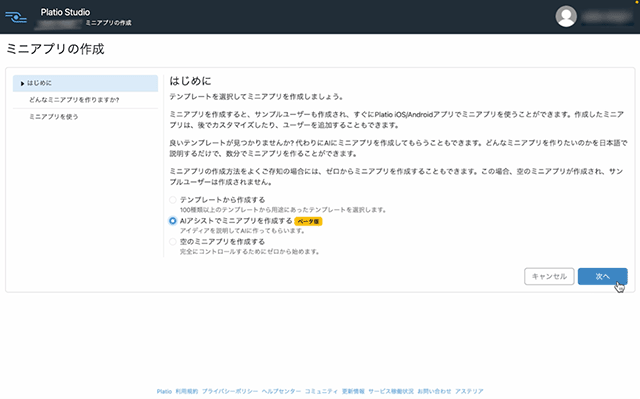Click description 100種類以上のテンプレートから用途にあった

(x=283, y=210)
